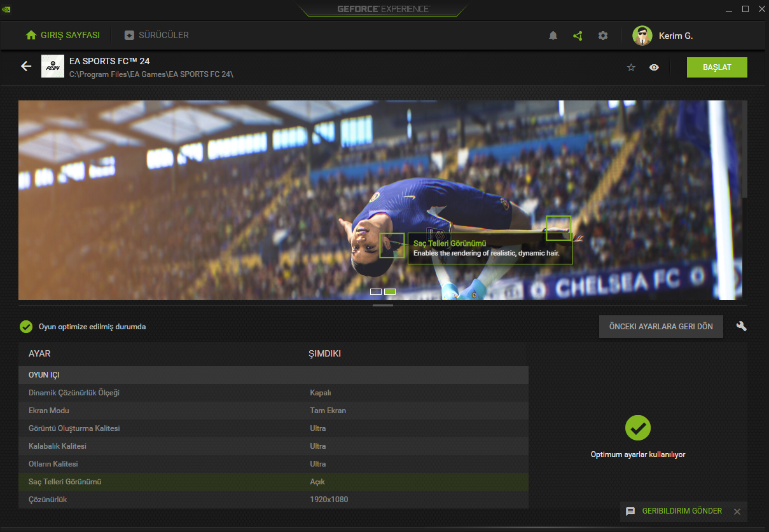
Task: Click the game install path text
Action: click(x=151, y=74)
